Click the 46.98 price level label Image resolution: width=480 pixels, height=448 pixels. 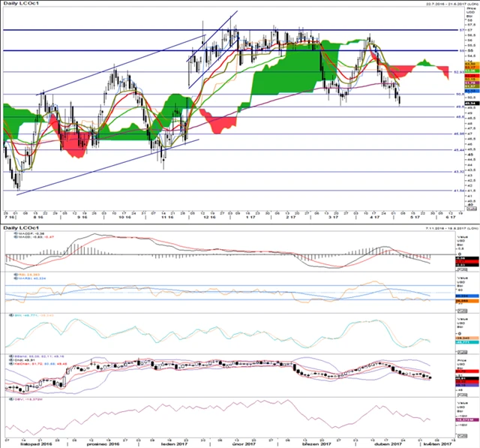click(x=458, y=134)
